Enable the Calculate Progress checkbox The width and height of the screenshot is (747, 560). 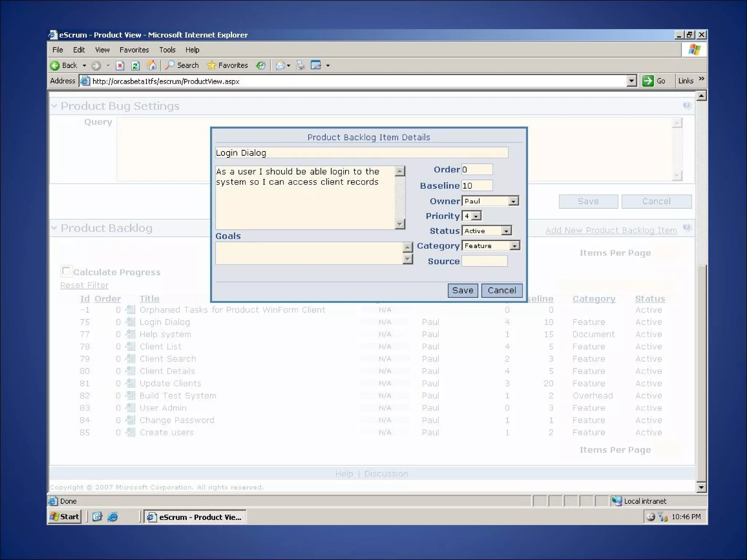coord(66,271)
